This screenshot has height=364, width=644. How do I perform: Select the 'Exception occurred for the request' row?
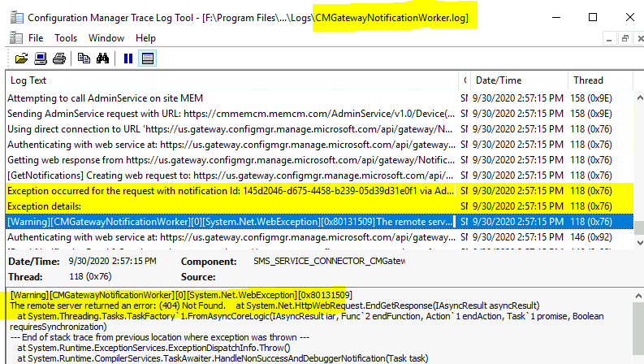pyautogui.click(x=319, y=191)
